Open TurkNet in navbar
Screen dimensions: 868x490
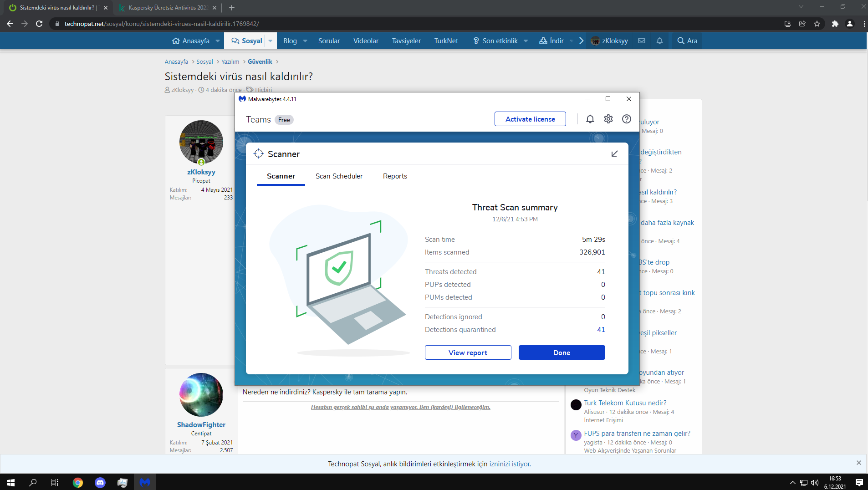pos(446,41)
